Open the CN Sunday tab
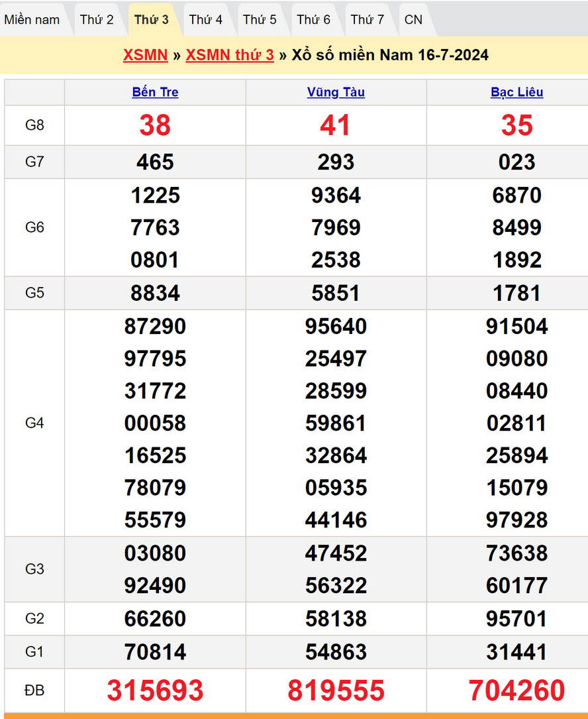 (x=413, y=19)
